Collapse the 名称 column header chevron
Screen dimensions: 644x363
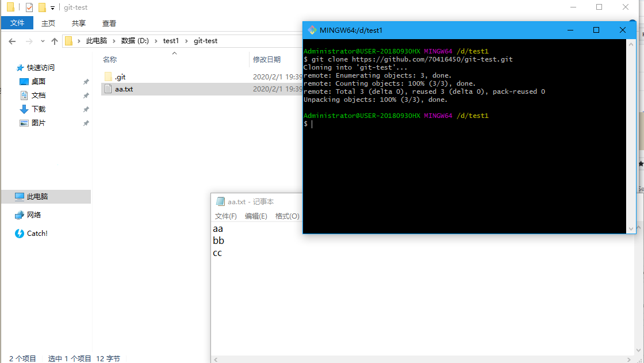pos(174,53)
